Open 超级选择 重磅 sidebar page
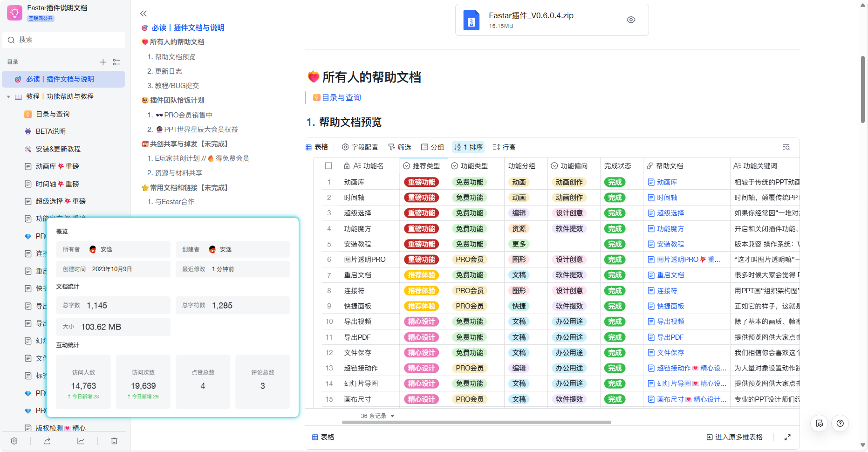Screen dimensions: 868x452 (x=61, y=201)
